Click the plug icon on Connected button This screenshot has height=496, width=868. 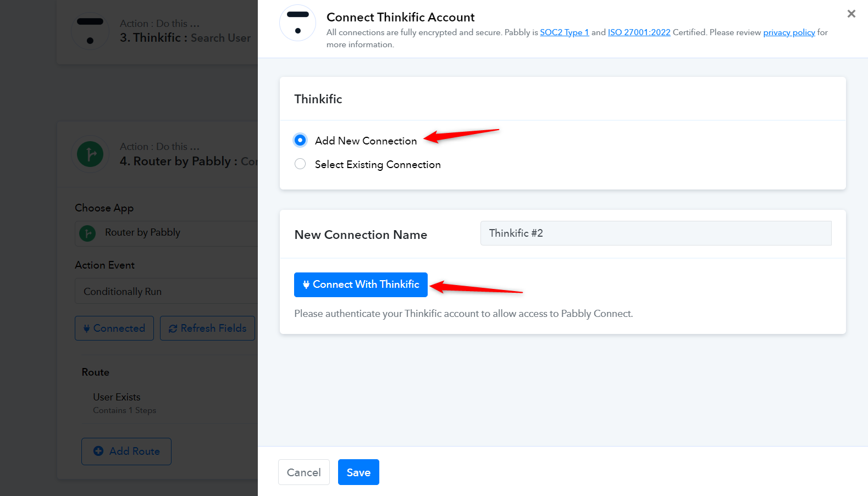click(x=86, y=328)
